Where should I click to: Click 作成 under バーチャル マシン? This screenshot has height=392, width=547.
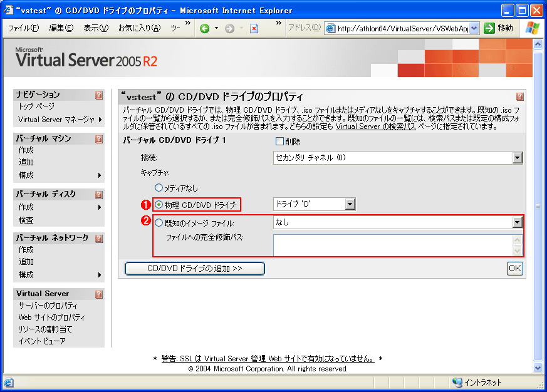pyautogui.click(x=26, y=150)
